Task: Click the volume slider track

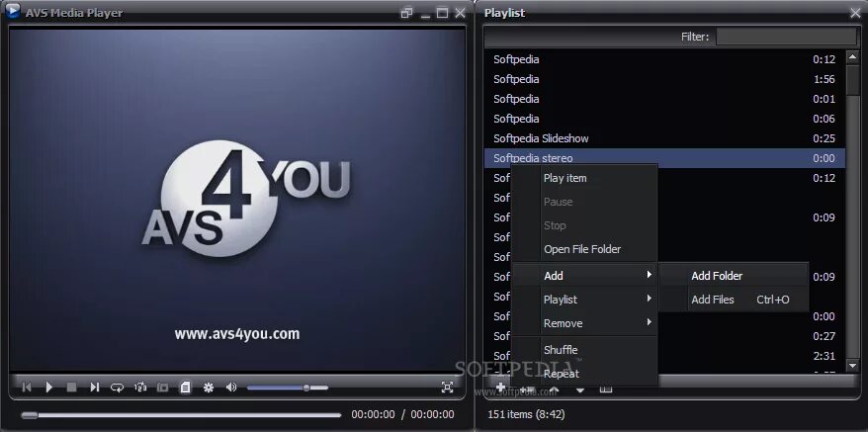Action: 288,388
